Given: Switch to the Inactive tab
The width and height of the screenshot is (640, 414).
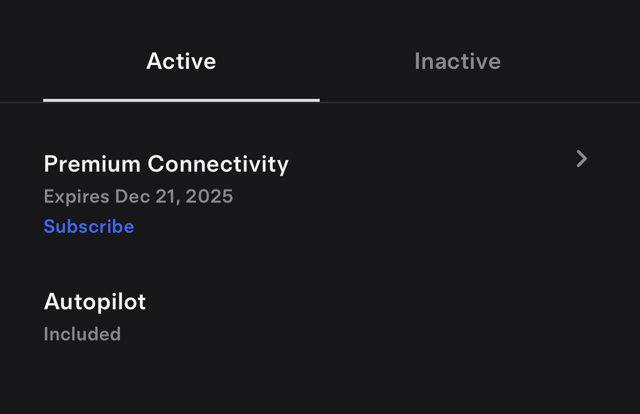Looking at the screenshot, I should [457, 61].
